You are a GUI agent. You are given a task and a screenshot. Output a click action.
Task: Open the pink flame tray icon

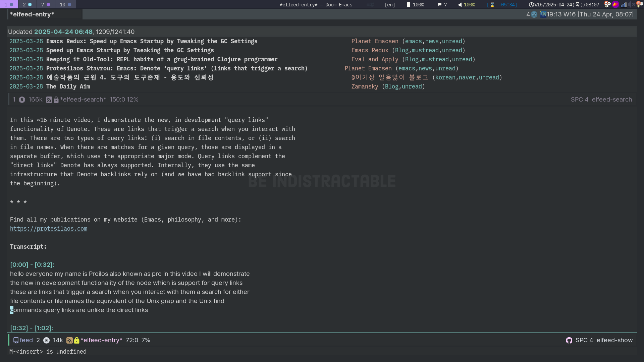tap(615, 4)
